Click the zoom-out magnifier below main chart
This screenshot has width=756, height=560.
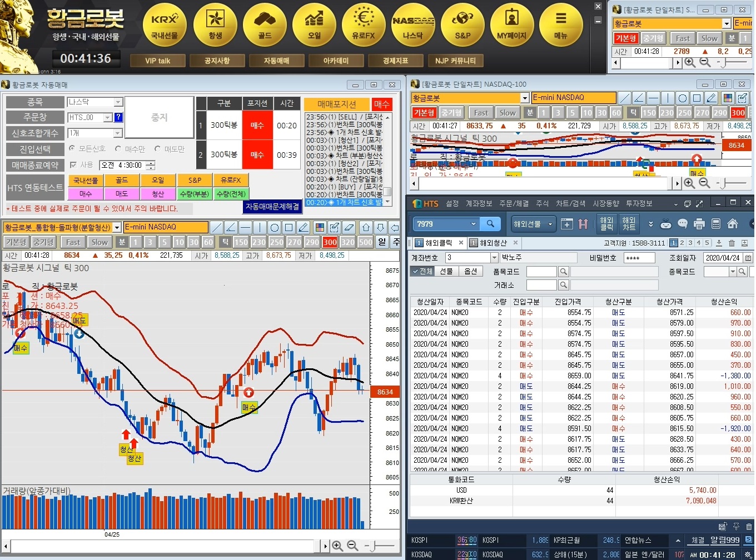(x=352, y=546)
